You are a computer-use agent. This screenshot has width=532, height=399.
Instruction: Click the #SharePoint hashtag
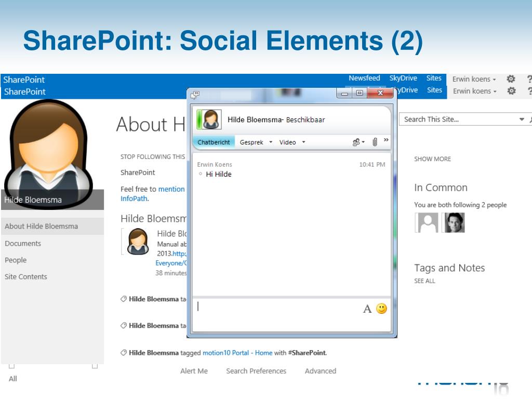point(307,353)
